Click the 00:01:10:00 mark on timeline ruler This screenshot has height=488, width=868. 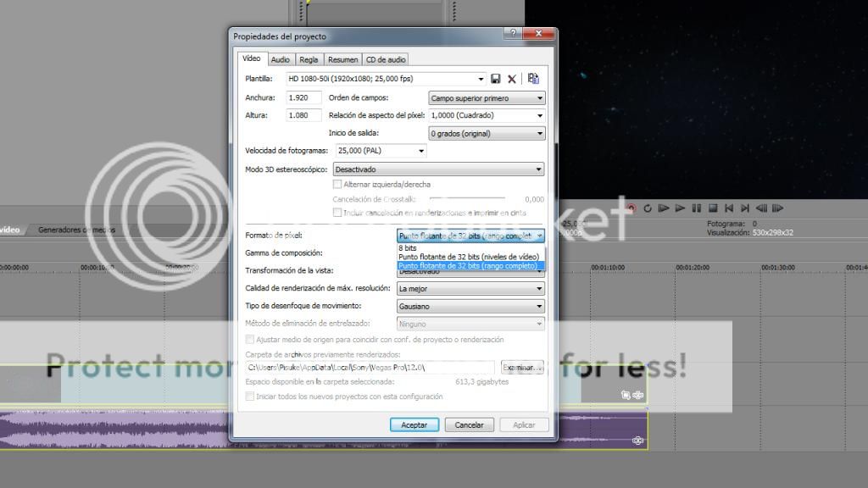click(x=607, y=267)
